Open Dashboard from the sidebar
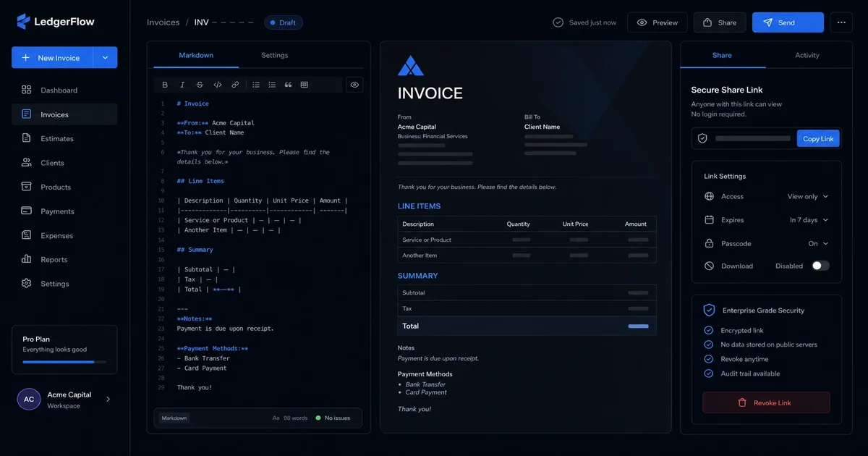The height and width of the screenshot is (456, 868). 64,90
